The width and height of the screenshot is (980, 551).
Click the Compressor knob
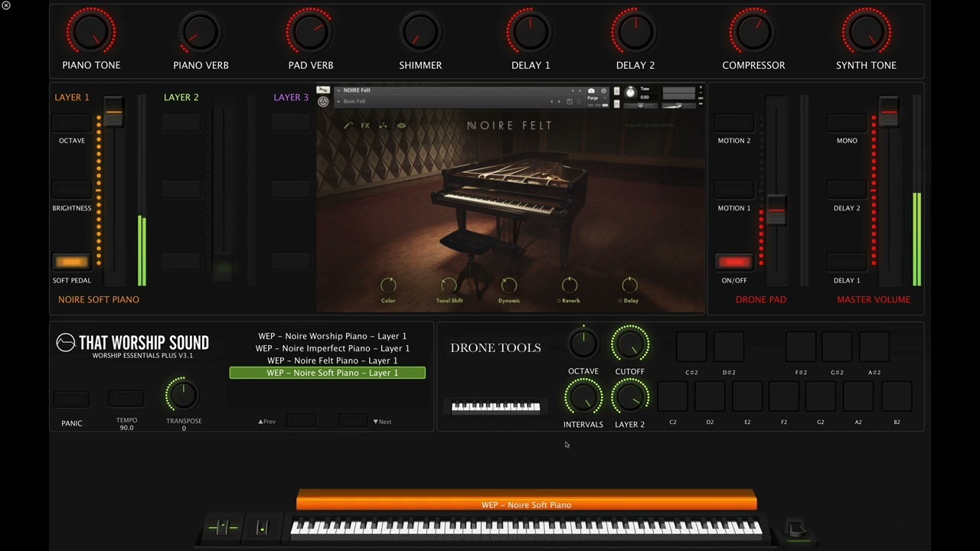[x=753, y=31]
